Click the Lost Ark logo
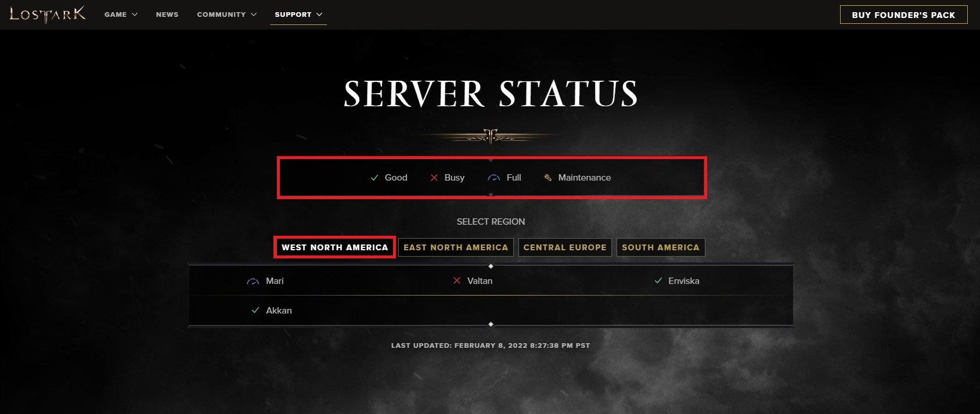Image resolution: width=980 pixels, height=414 pixels. (x=48, y=15)
